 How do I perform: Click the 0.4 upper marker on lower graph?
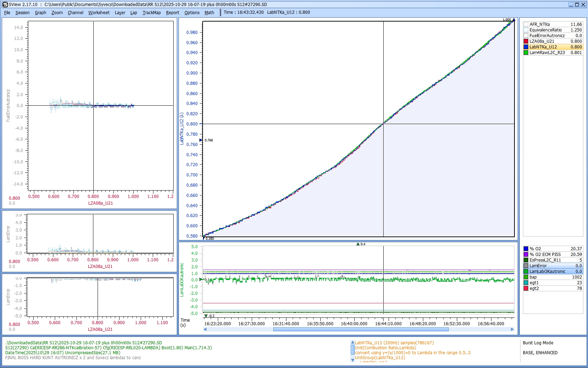[x=358, y=244]
